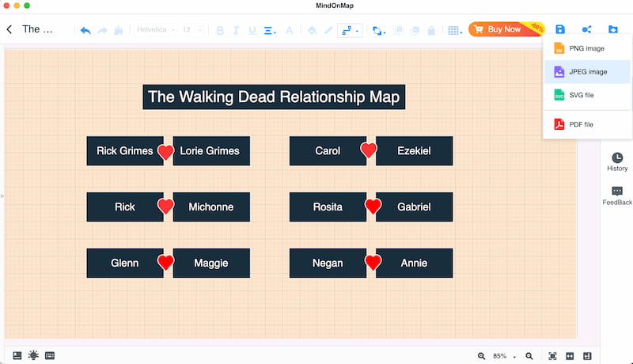633x364 pixels.
Task: Pick a fill color with paint bucket
Action: (x=312, y=30)
